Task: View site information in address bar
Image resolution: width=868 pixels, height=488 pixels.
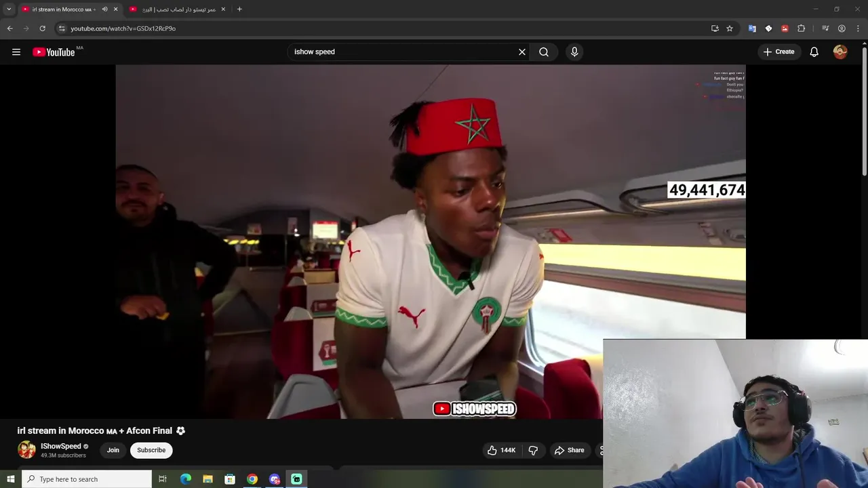Action: tap(62, 28)
